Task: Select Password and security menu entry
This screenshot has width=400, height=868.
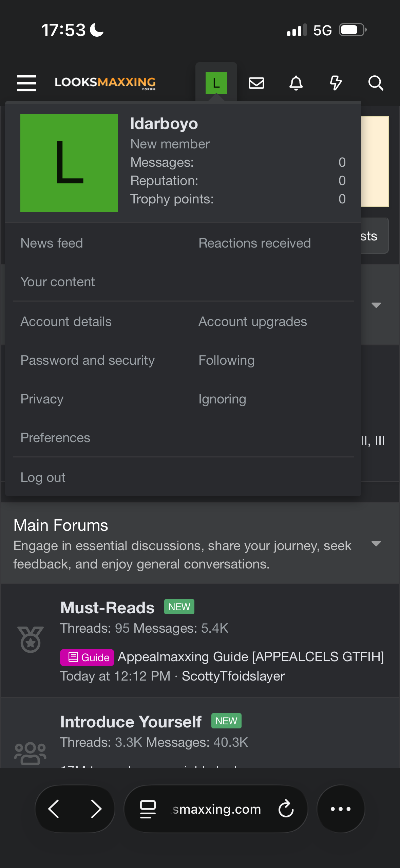Action: click(88, 360)
